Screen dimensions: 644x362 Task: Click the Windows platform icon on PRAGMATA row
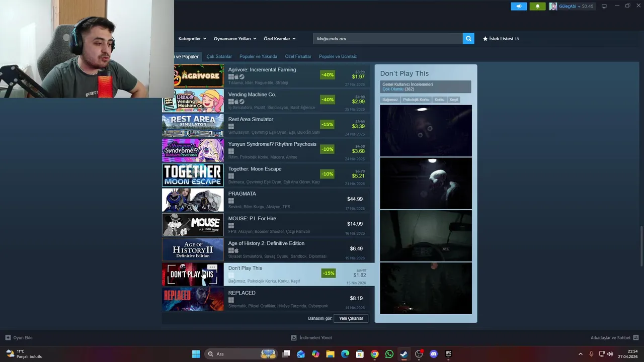tap(231, 201)
